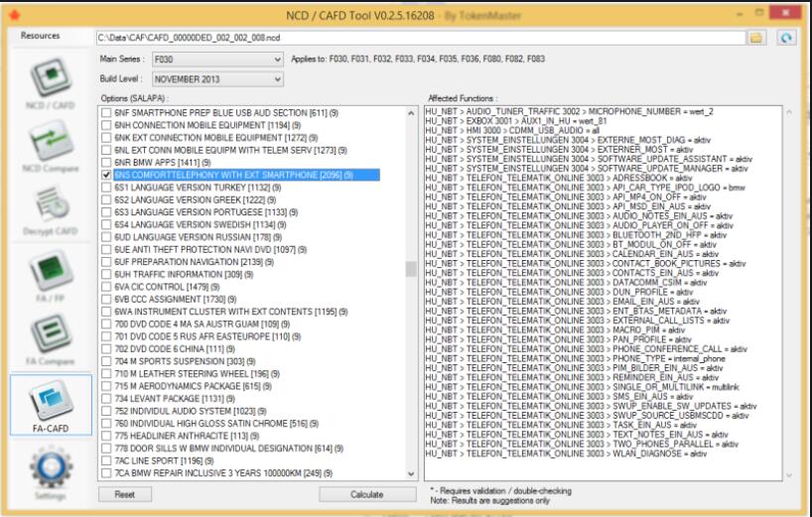812x517 pixels.
Task: Maximize the NCD / CAFD Tool window
Action: (759, 13)
